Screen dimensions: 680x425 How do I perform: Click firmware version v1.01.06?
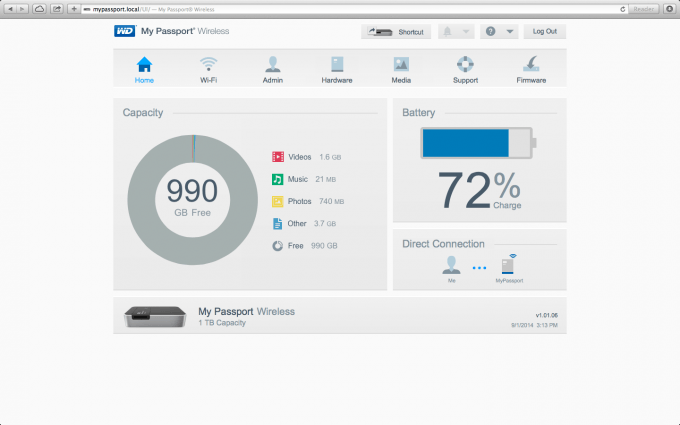point(546,315)
